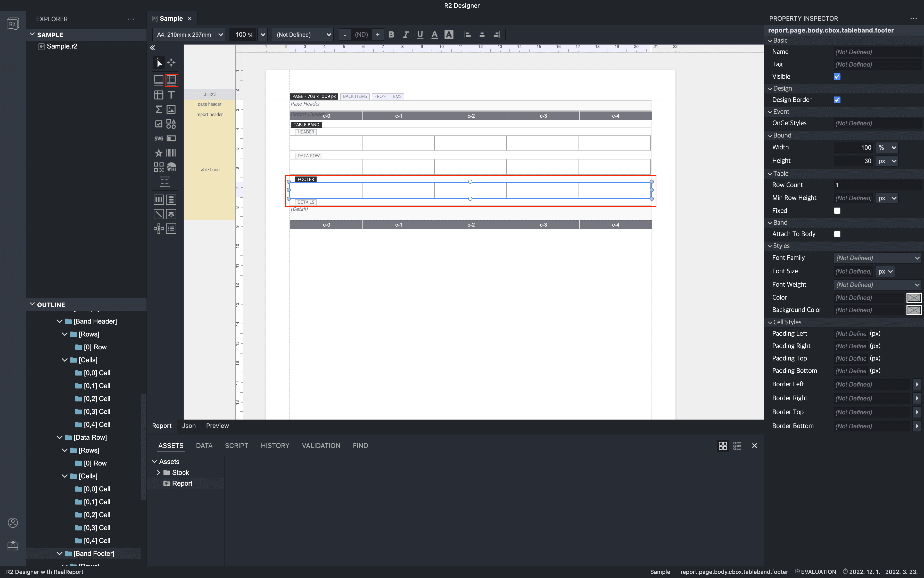Open the SCRIPT panel tab

[237, 446]
